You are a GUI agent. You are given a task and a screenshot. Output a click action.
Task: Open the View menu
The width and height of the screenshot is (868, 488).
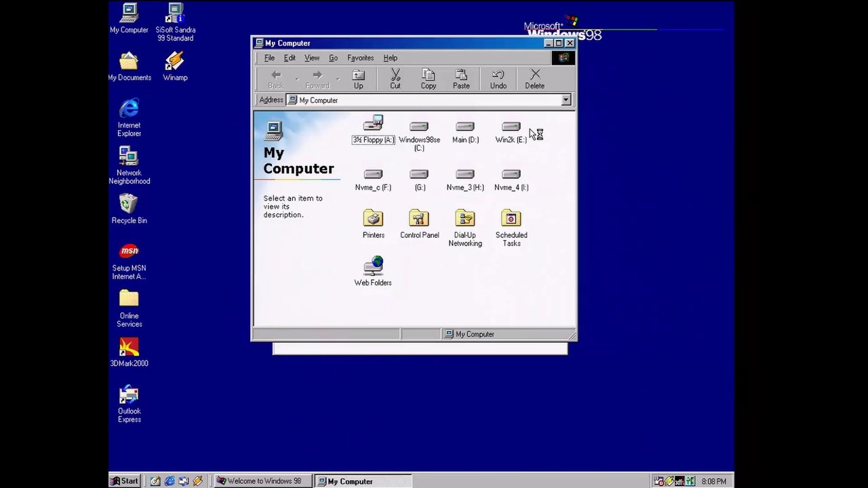(312, 58)
